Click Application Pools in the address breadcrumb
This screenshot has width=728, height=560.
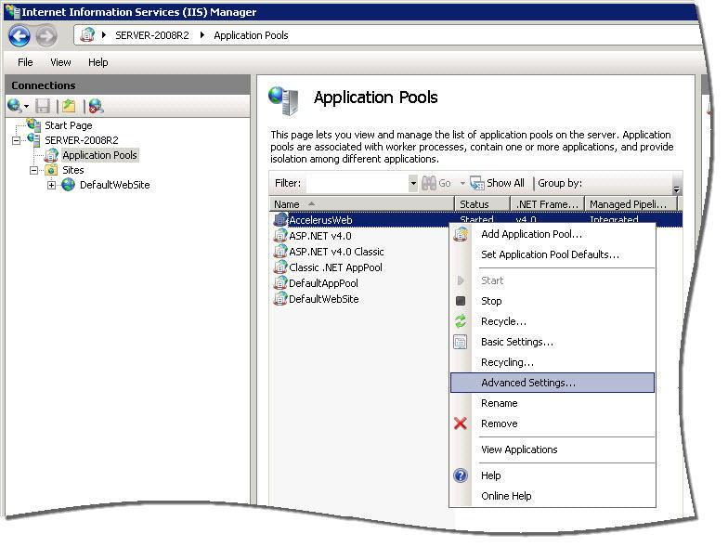pyautogui.click(x=251, y=35)
